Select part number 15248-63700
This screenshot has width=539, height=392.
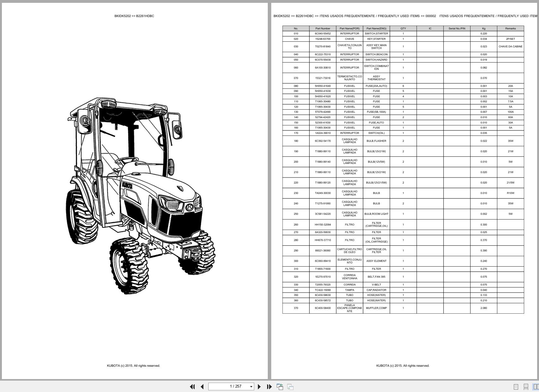(x=323, y=39)
